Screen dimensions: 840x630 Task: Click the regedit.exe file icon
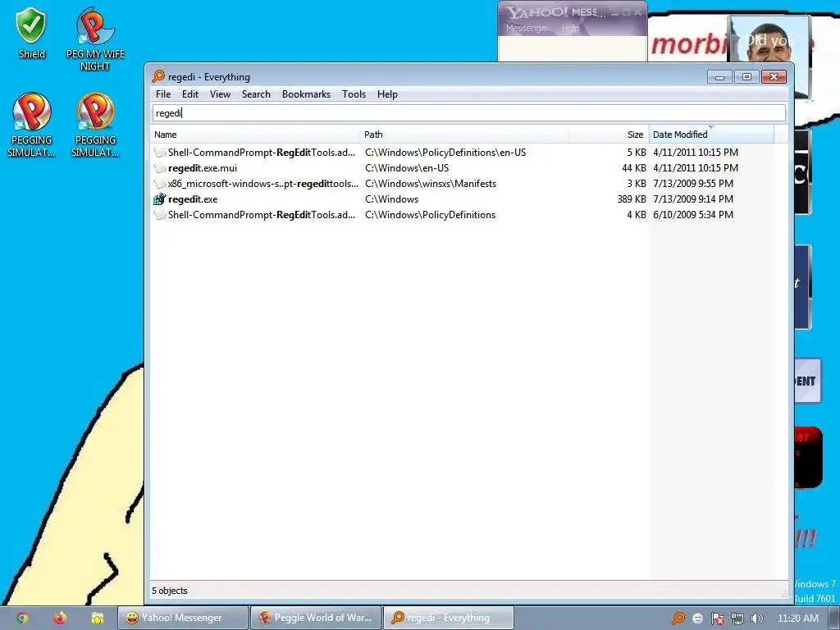click(159, 199)
